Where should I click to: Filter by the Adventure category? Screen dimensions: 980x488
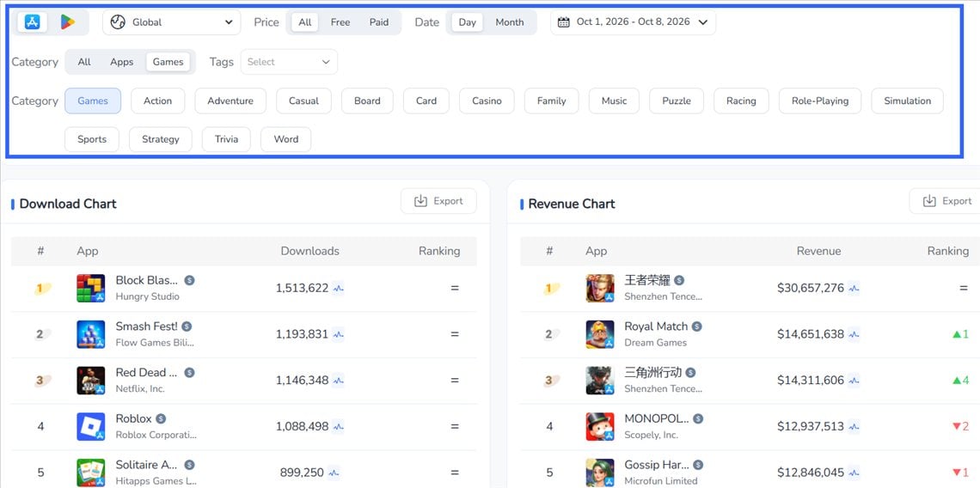coord(230,101)
